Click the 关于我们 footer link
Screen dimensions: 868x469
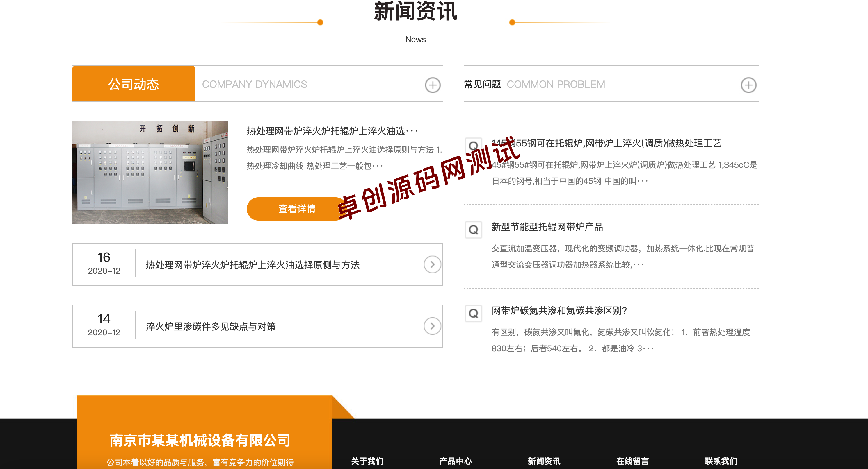click(367, 461)
